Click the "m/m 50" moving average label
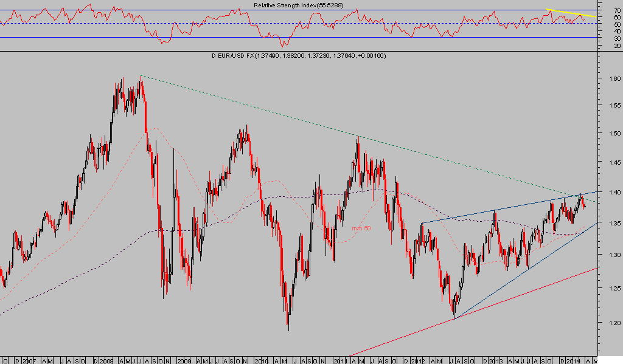This screenshot has width=623, height=364. coord(361,228)
